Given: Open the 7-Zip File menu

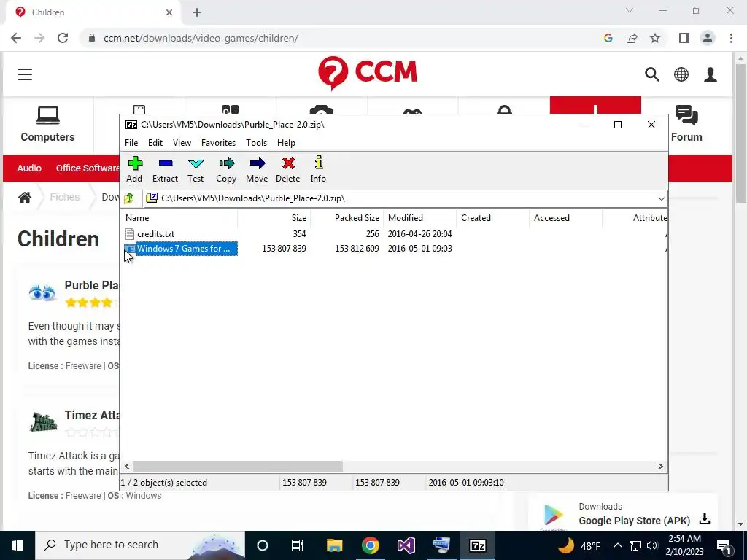Looking at the screenshot, I should point(131,143).
